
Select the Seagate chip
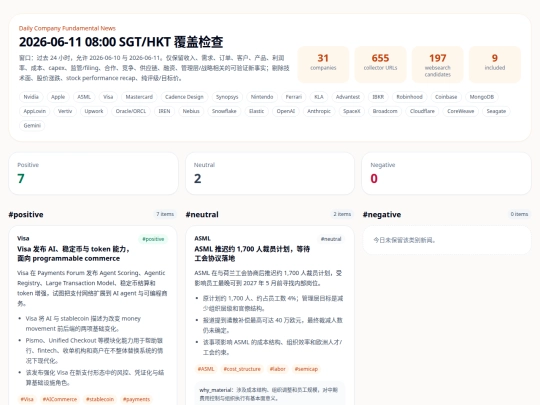click(496, 111)
